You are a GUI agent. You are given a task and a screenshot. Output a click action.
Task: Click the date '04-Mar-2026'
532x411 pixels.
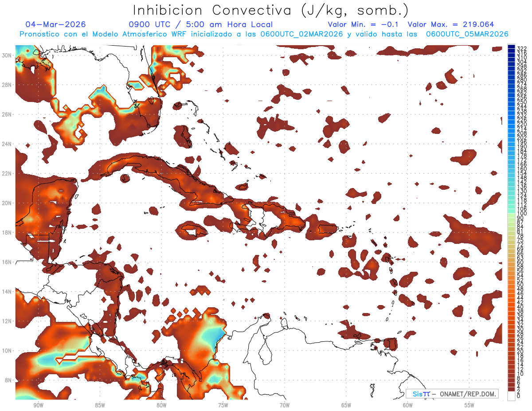click(56, 24)
